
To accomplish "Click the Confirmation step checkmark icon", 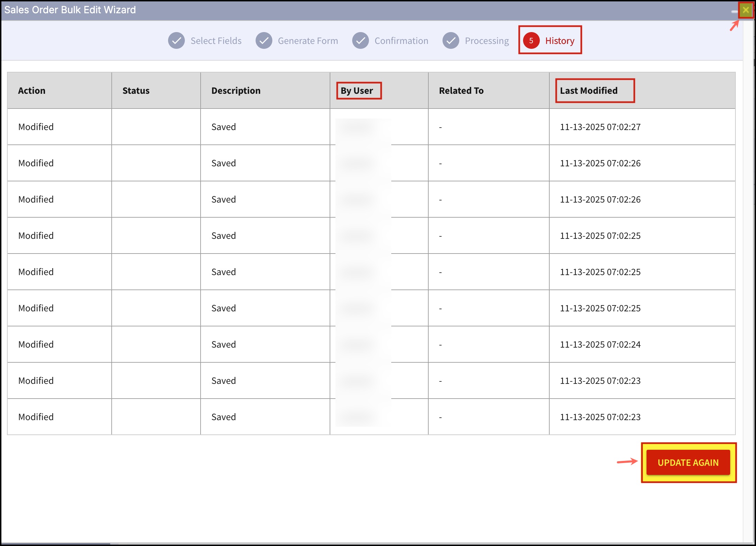I will coord(360,41).
